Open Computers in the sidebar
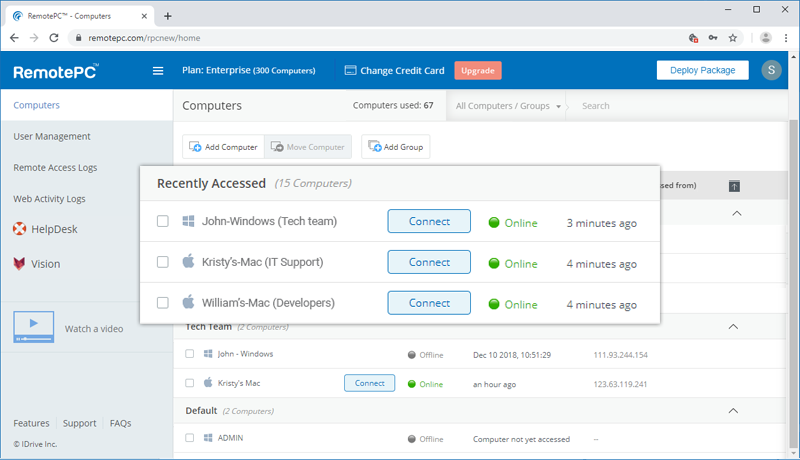Screen dimensions: 800x460 (36, 105)
